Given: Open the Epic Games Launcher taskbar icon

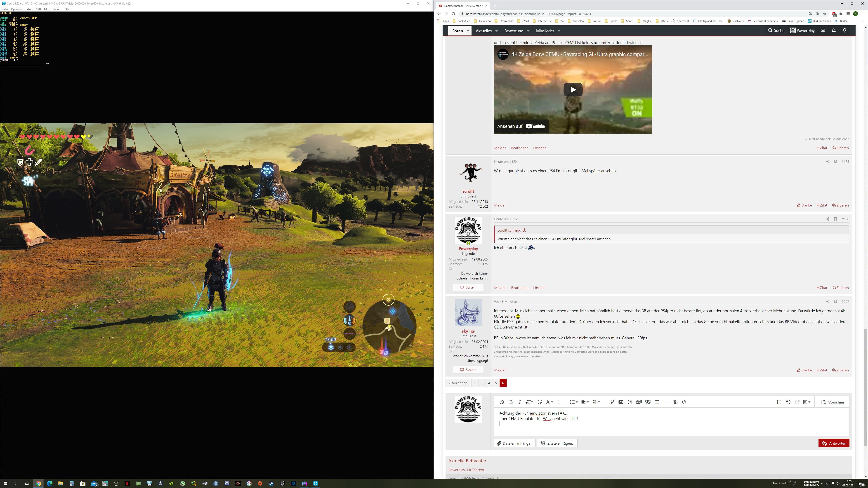Looking at the screenshot, I should pyautogui.click(x=282, y=483).
